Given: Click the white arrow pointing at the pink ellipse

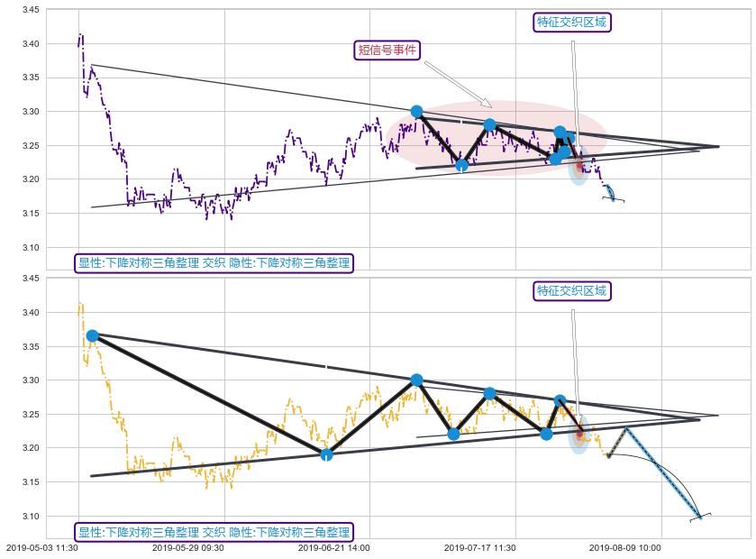Looking at the screenshot, I should click(458, 84).
